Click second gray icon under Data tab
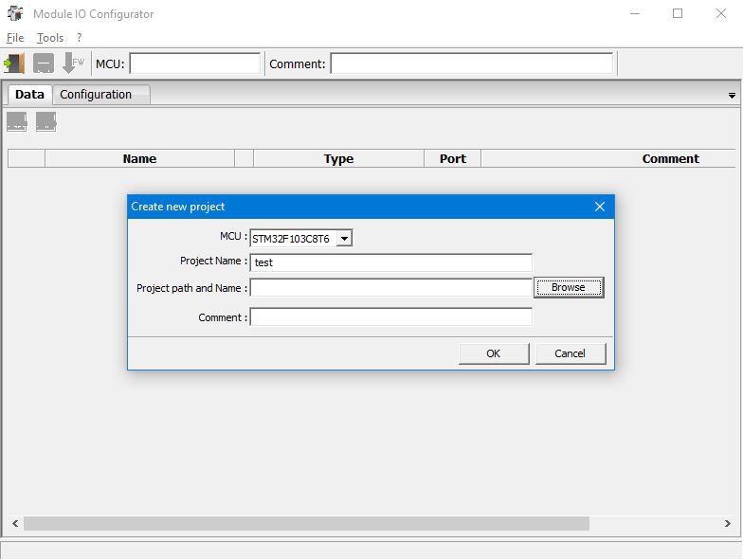Viewport: 743px width, 560px height. (x=45, y=121)
